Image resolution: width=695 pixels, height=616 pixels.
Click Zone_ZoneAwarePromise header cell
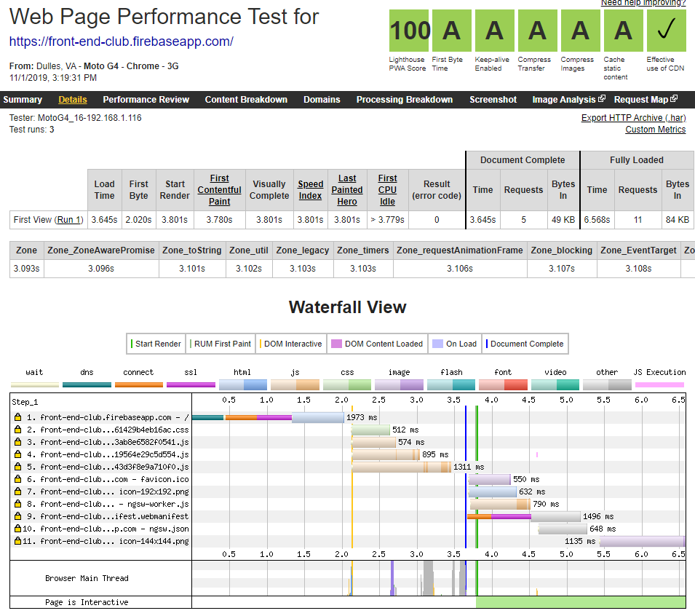101,250
